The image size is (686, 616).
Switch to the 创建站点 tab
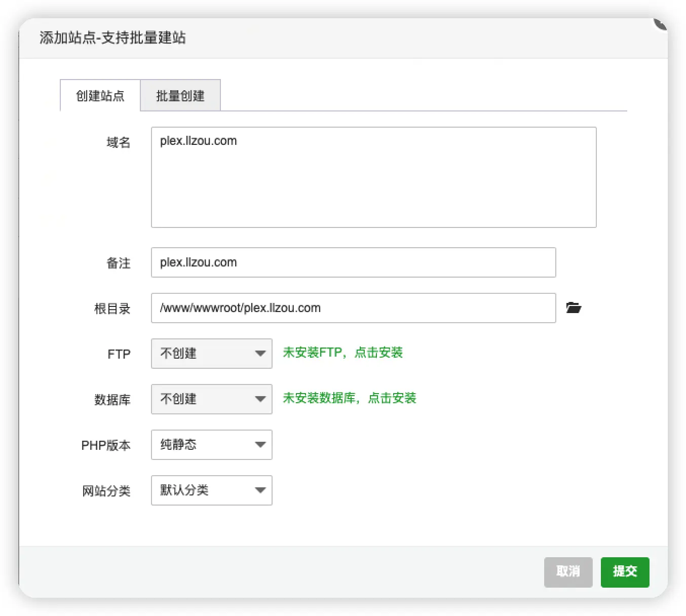100,96
